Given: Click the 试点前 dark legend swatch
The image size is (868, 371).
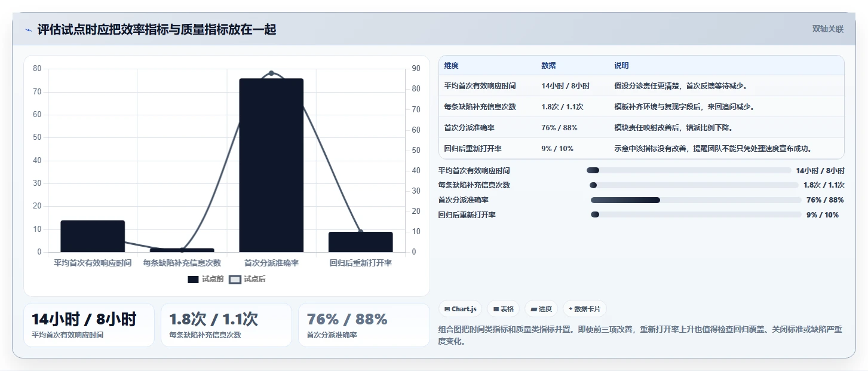Looking at the screenshot, I should 193,280.
